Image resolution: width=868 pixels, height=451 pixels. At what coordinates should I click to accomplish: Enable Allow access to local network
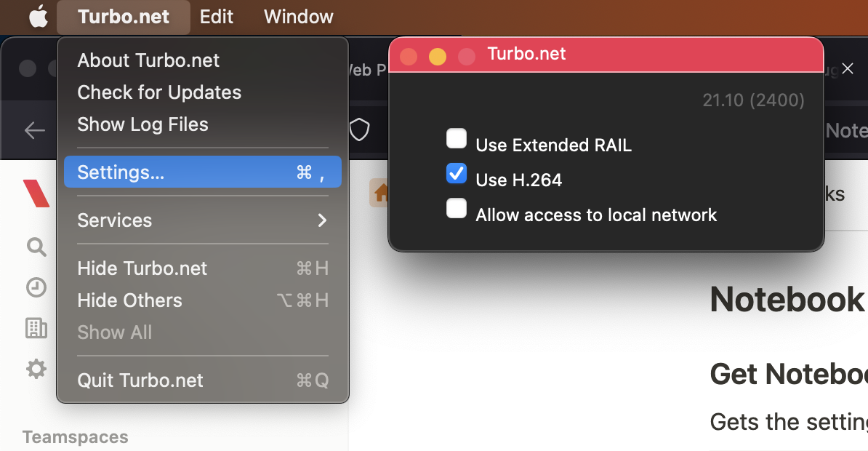tap(457, 208)
